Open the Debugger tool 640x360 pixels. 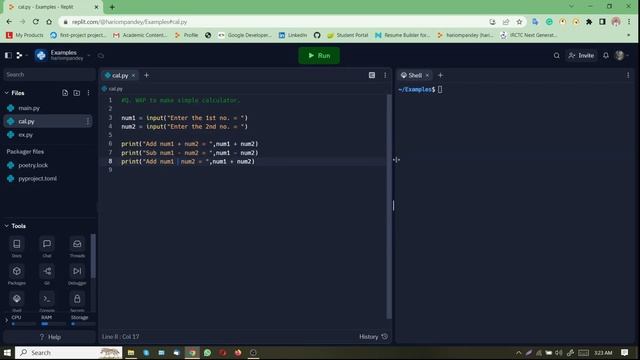77,274
